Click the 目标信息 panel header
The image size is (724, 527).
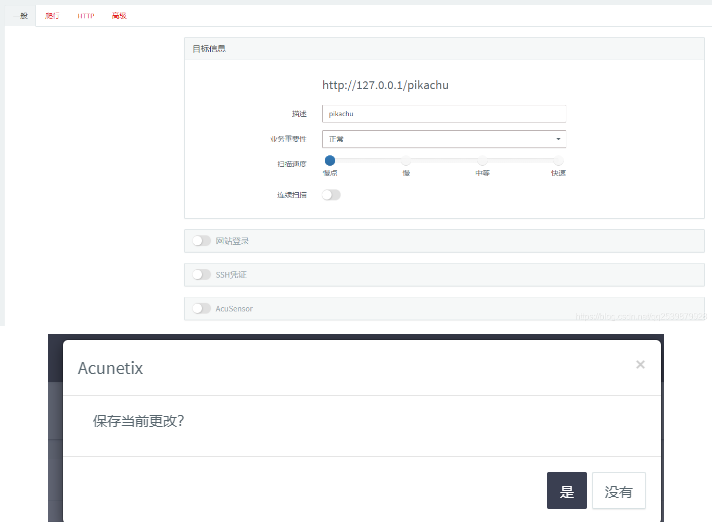(444, 48)
